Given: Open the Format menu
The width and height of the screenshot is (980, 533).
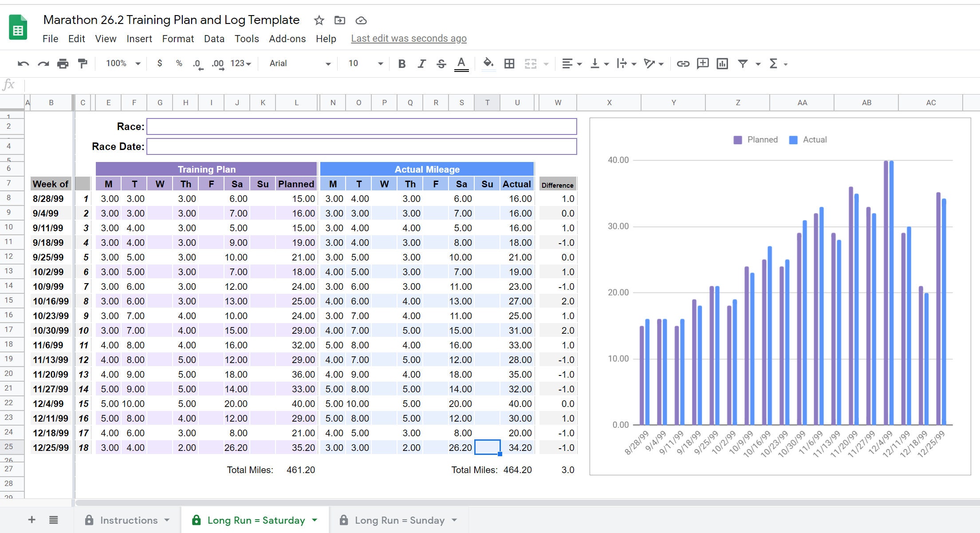Looking at the screenshot, I should tap(177, 39).
